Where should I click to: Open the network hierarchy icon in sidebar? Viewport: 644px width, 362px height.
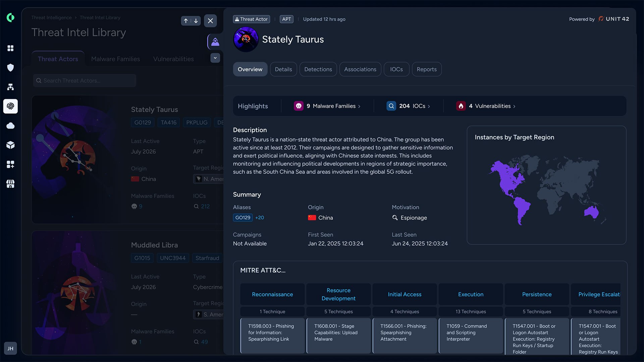(10, 87)
